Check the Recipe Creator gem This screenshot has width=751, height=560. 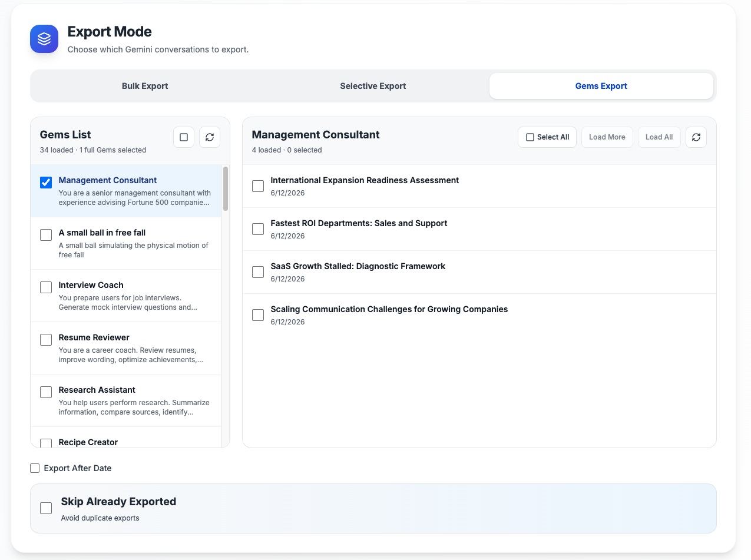(46, 443)
